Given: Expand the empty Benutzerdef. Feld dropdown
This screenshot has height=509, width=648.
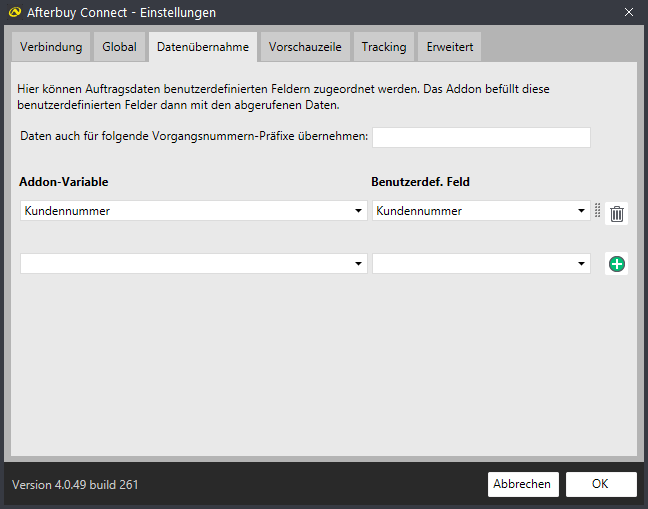Looking at the screenshot, I should tap(481, 264).
